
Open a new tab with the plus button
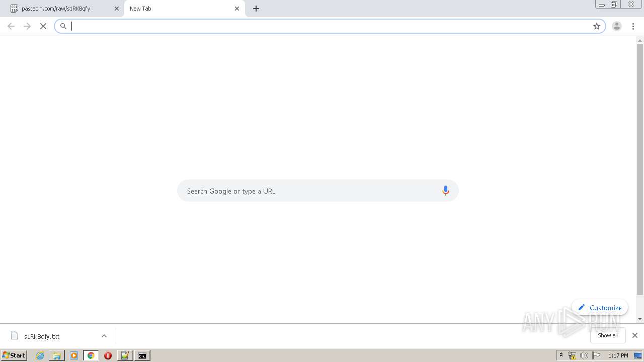(256, 9)
